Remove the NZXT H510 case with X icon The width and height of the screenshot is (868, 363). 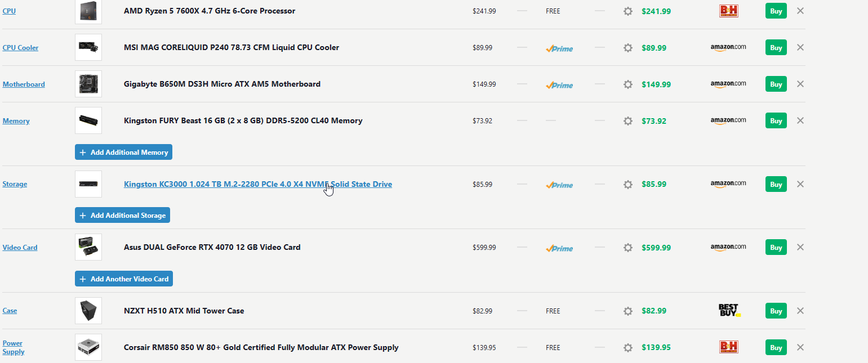tap(800, 311)
